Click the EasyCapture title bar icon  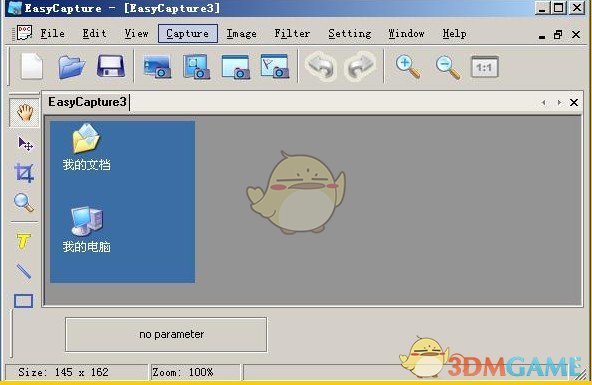[x=14, y=8]
